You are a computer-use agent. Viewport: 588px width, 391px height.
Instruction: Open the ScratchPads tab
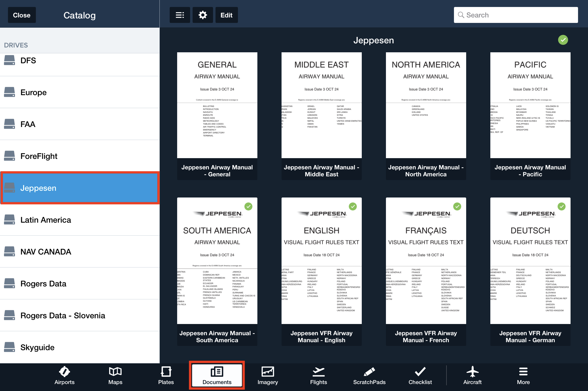[369, 376]
